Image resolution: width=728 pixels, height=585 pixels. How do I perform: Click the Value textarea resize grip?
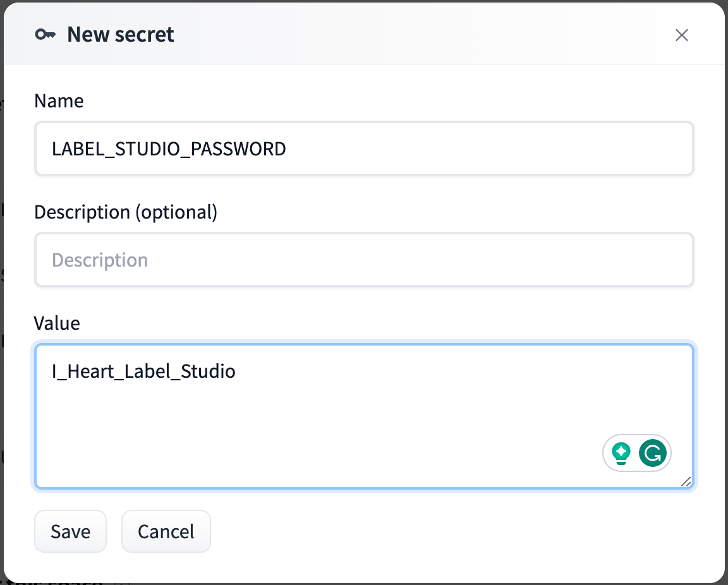[686, 482]
